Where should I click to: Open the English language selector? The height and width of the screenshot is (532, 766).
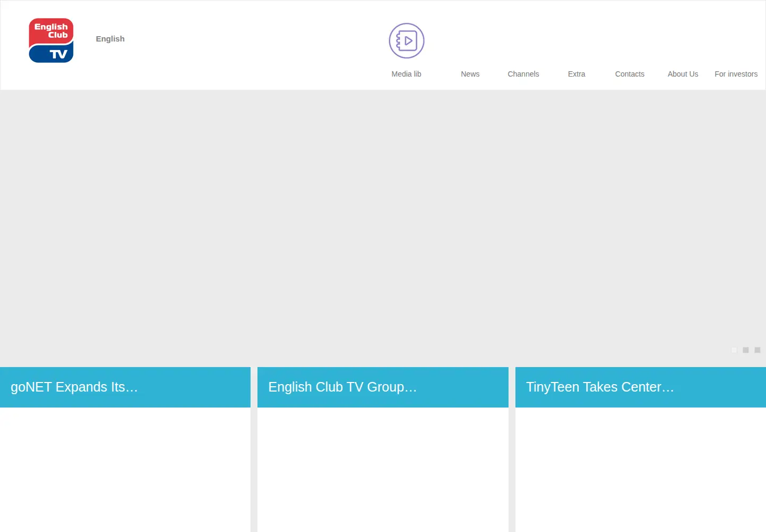coord(110,39)
